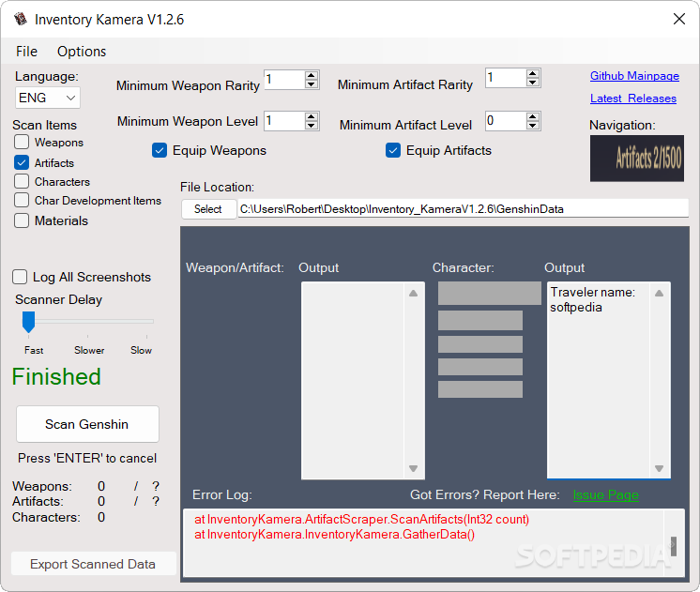700x592 pixels.
Task: Open the Language ENG dropdown
Action: point(48,98)
